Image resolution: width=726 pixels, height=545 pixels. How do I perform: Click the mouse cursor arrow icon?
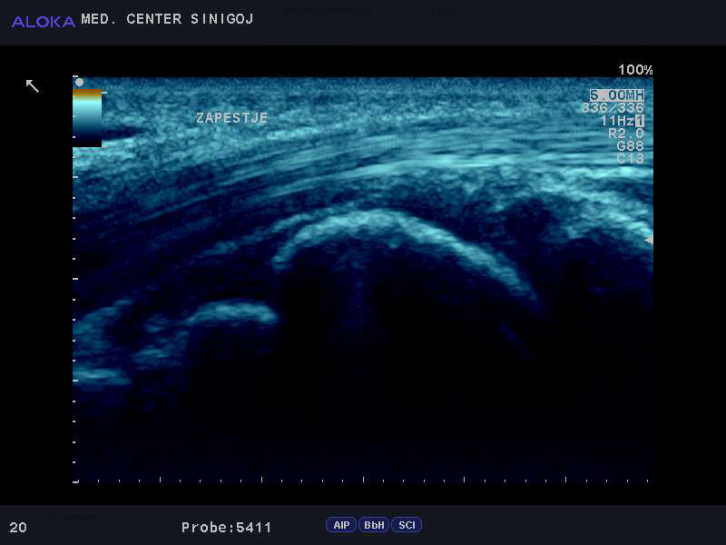click(32, 86)
